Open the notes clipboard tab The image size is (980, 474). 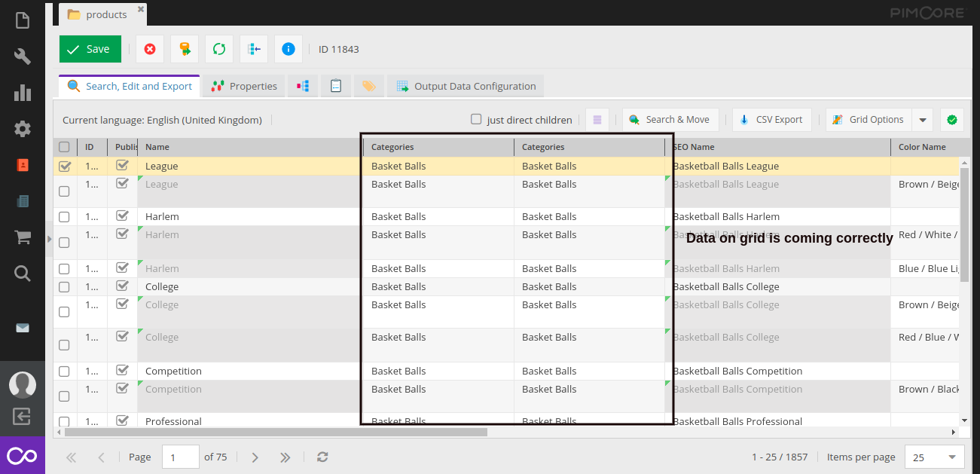click(336, 86)
